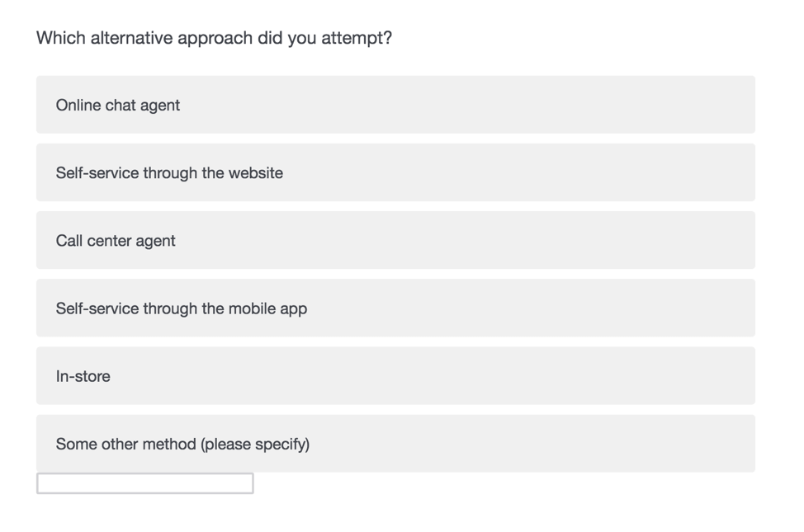Select the in-person store visit option
The height and width of the screenshot is (532, 804).
tap(395, 376)
